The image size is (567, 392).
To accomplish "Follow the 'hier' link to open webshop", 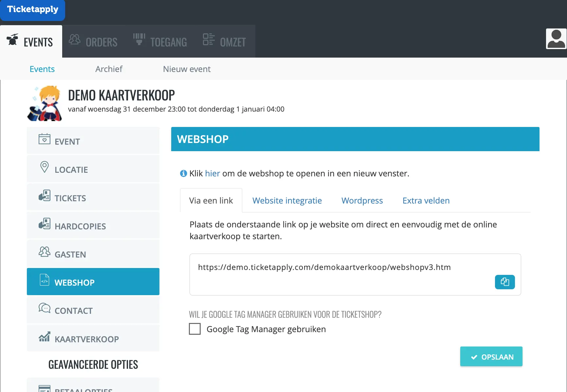I will [212, 173].
